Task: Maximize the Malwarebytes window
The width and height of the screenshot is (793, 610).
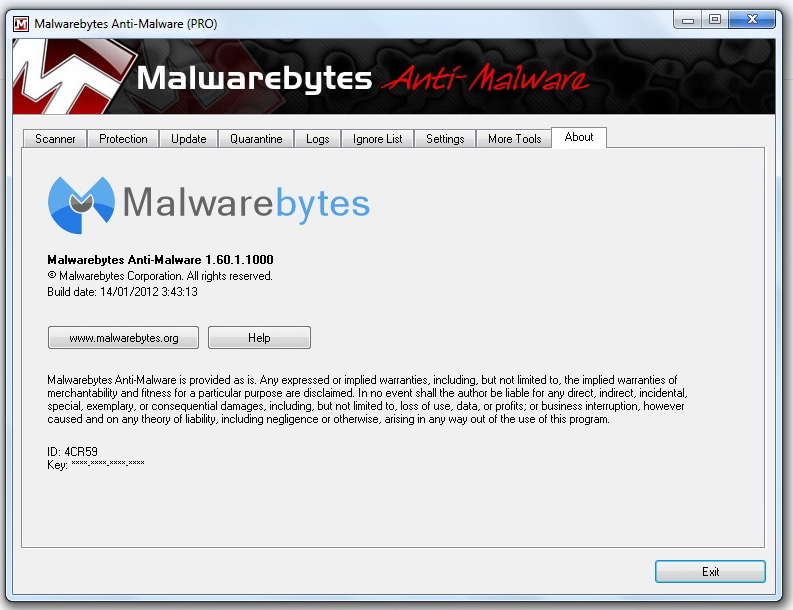Action: coord(715,20)
